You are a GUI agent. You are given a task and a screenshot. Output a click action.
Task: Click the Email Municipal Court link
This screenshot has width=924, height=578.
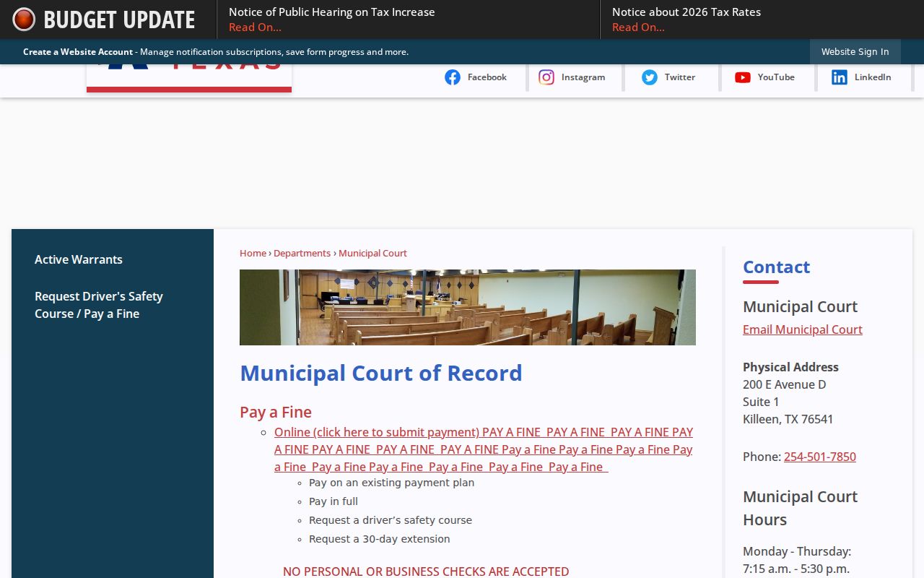803,329
